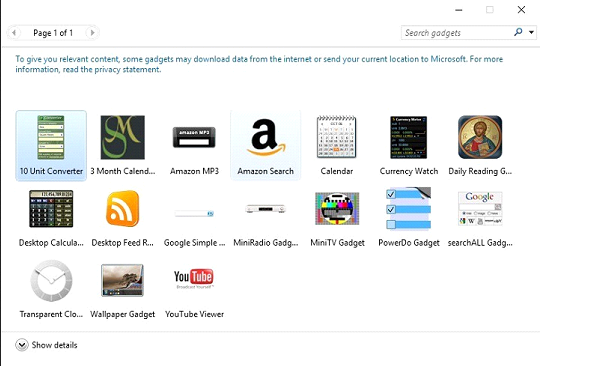Click the orange Desktop Feed Reader icon
The image size is (598, 366).
[x=122, y=208]
